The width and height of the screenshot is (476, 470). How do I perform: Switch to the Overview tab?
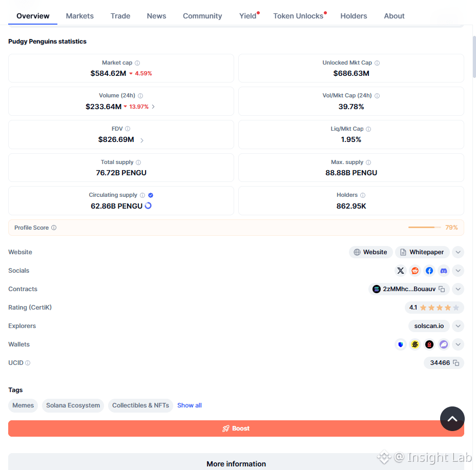pos(33,16)
